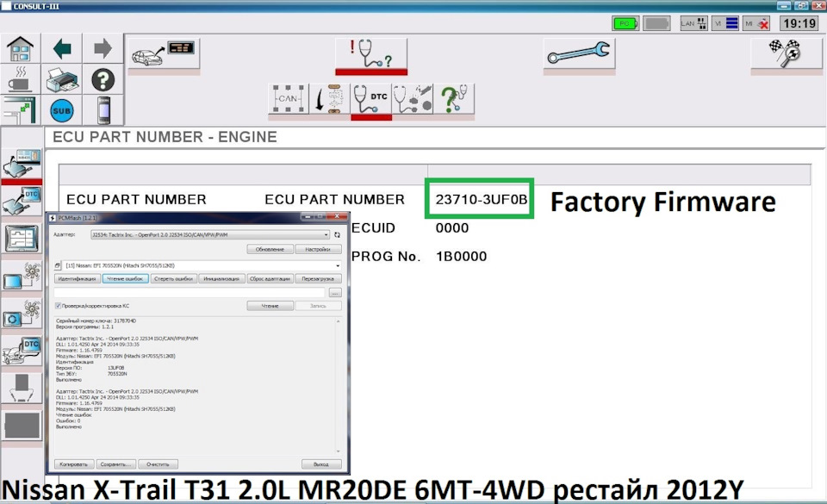Click the browse '...' button

(335, 293)
